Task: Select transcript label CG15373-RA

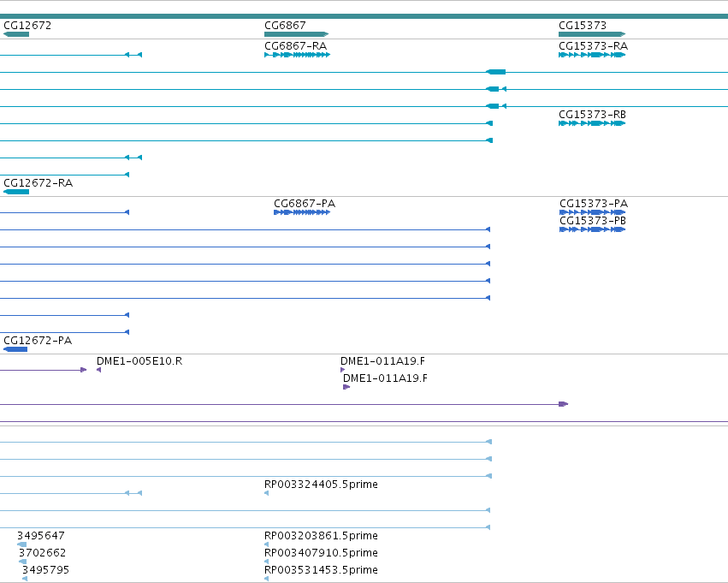Action: point(593,46)
